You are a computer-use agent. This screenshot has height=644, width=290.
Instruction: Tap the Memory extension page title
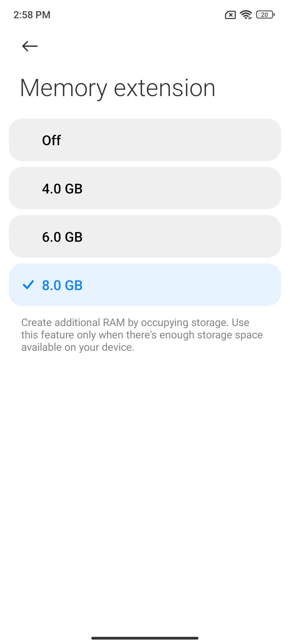pyautogui.click(x=118, y=88)
